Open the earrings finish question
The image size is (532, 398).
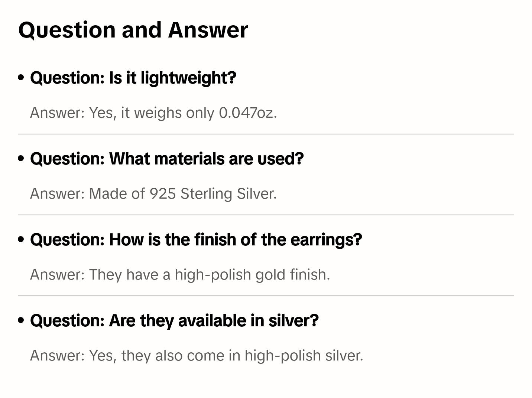196,239
